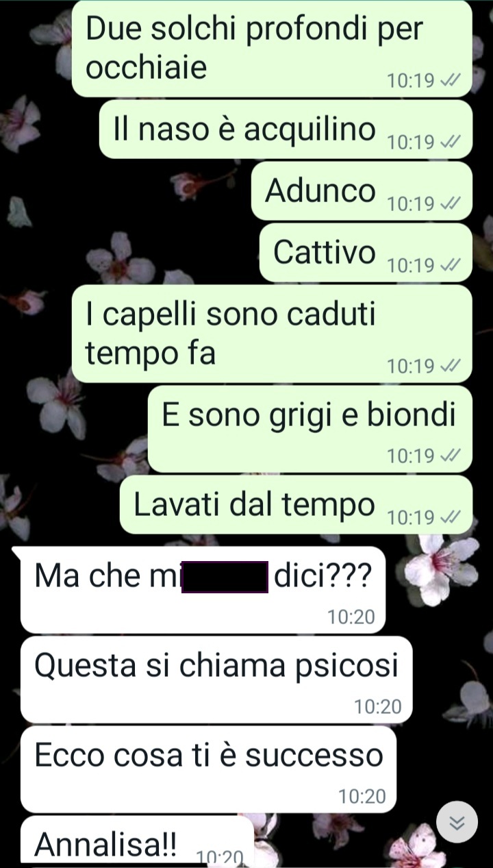The width and height of the screenshot is (493, 868).
Task: Select the 'Cattivo' message bubble
Action: [x=366, y=253]
